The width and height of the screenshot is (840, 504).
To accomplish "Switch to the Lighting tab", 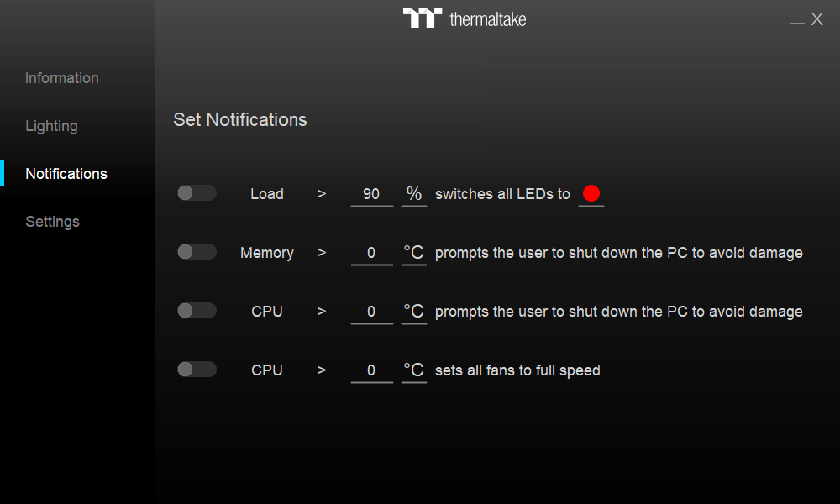I will click(x=51, y=126).
